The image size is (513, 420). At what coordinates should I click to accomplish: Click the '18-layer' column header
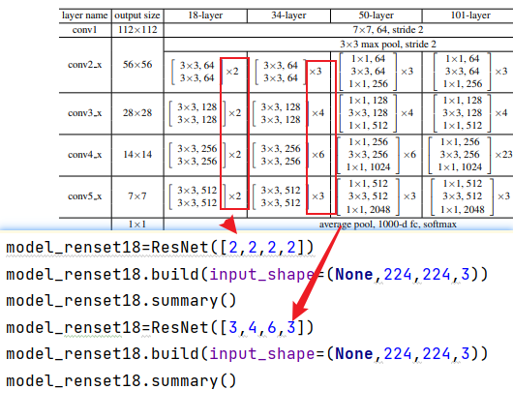point(205,15)
